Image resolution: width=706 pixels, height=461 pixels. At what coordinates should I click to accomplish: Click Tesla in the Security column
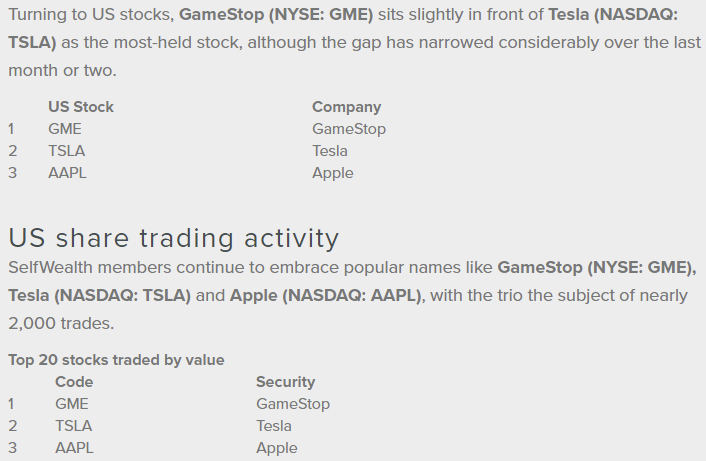click(x=274, y=426)
